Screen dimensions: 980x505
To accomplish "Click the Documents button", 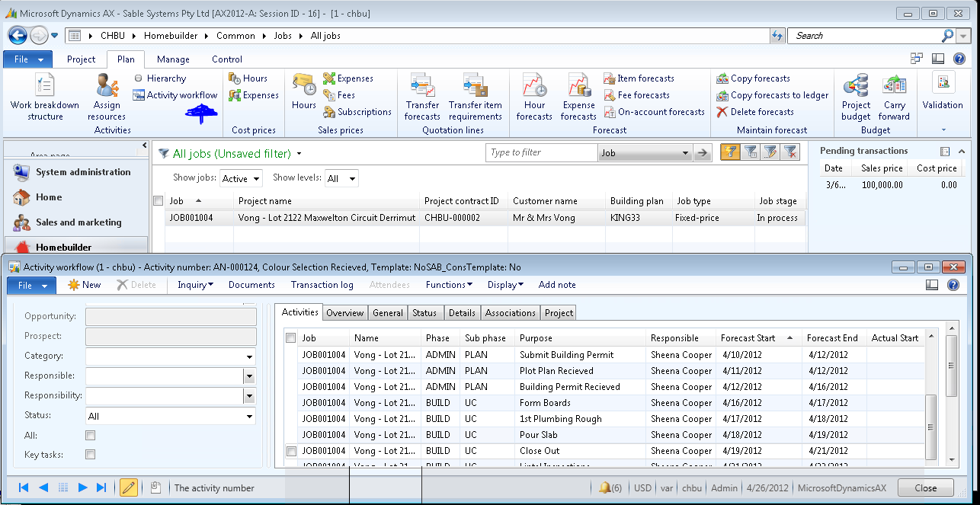I will click(x=251, y=285).
